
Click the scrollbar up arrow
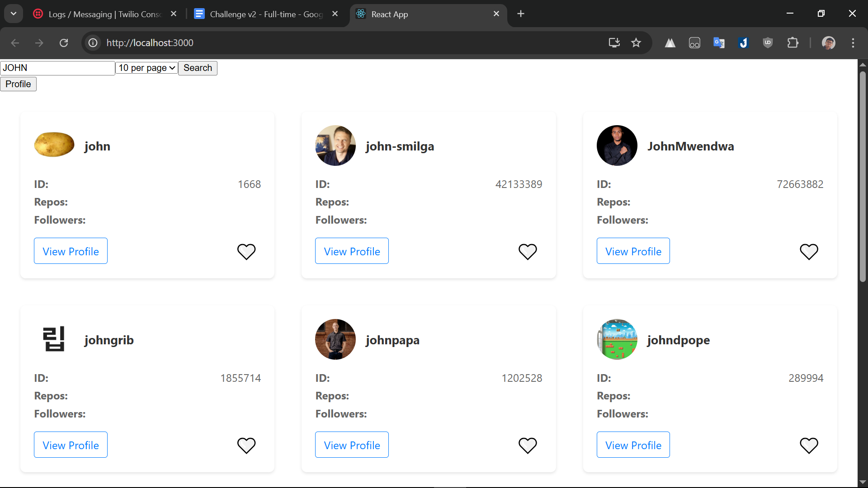[x=863, y=65]
